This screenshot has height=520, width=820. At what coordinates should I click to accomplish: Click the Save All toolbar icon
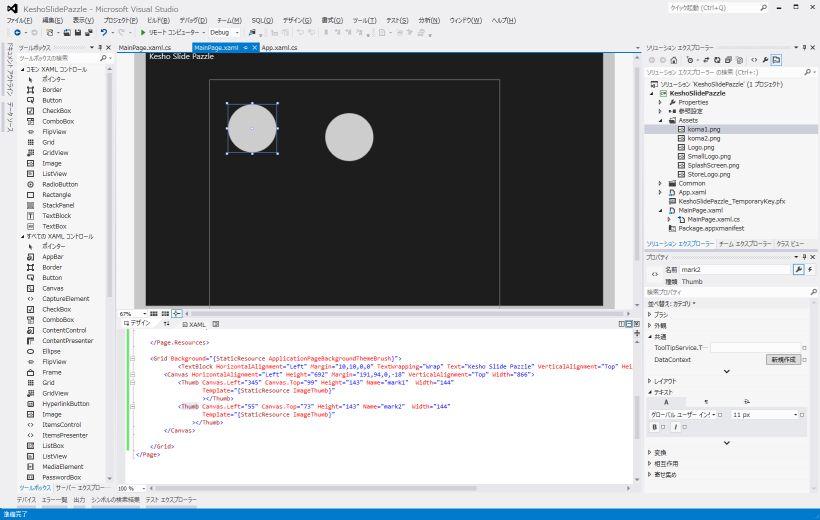pos(87,32)
